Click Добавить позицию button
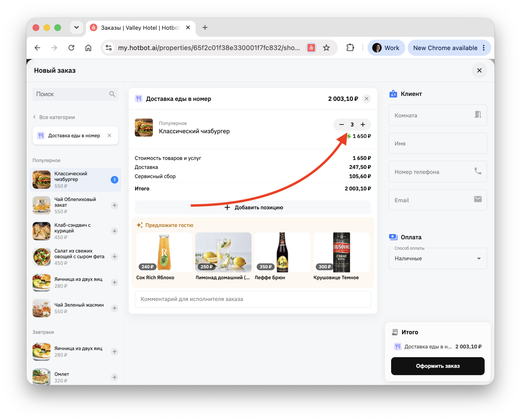Image resolution: width=521 pixels, height=420 pixels. coord(253,207)
